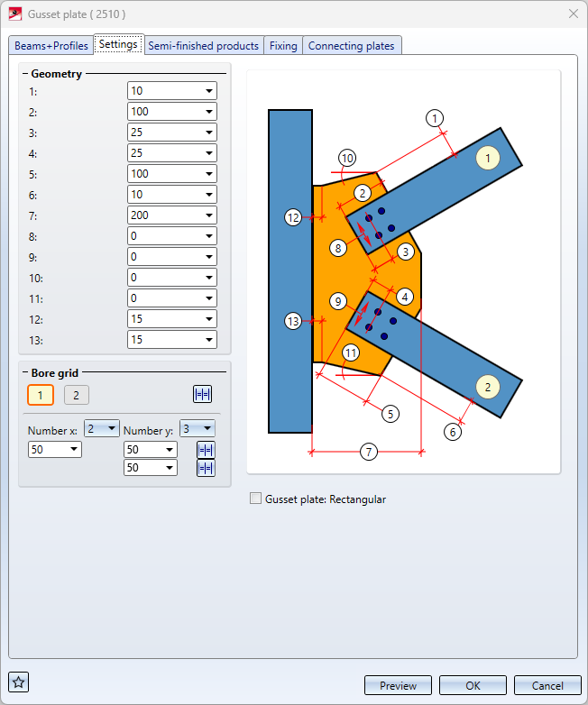Image resolution: width=588 pixels, height=705 pixels.
Task: Click the equal-spacing icon in Bore grid header
Action: 202,394
